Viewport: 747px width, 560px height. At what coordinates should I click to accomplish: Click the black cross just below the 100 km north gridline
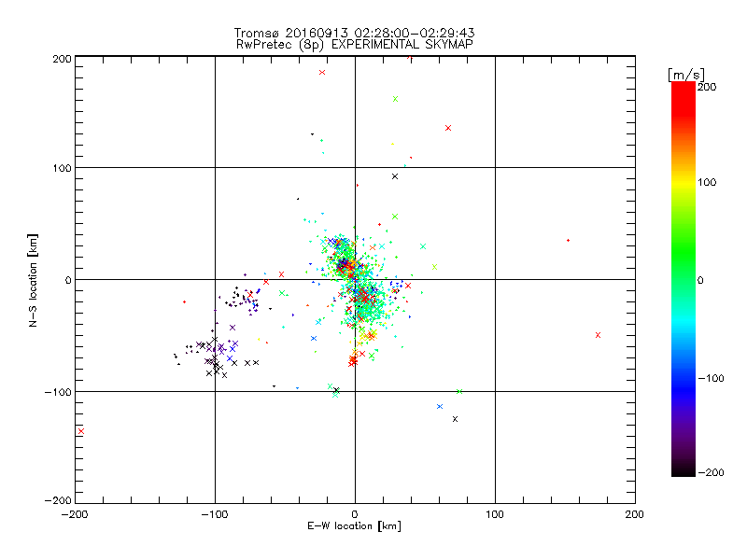tap(394, 176)
